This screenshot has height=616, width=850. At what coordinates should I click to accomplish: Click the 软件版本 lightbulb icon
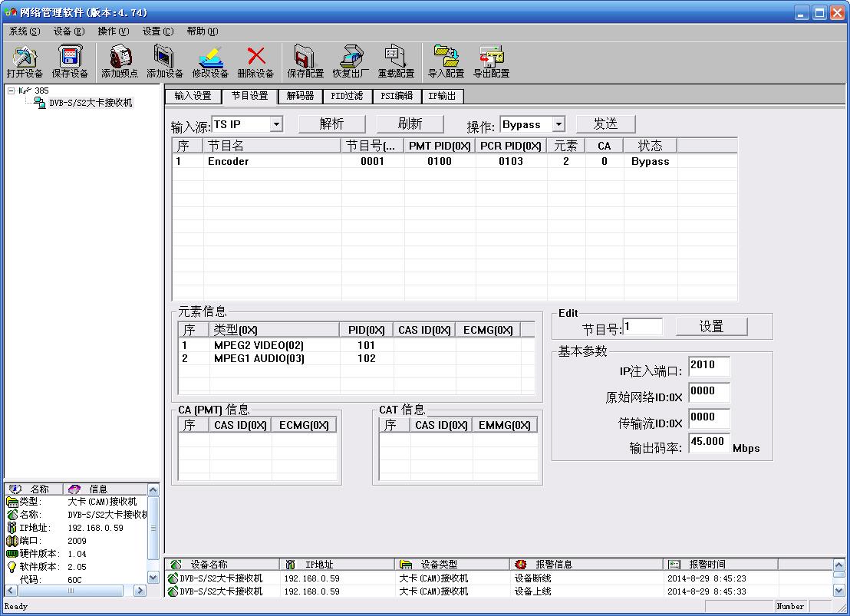pyautogui.click(x=12, y=567)
